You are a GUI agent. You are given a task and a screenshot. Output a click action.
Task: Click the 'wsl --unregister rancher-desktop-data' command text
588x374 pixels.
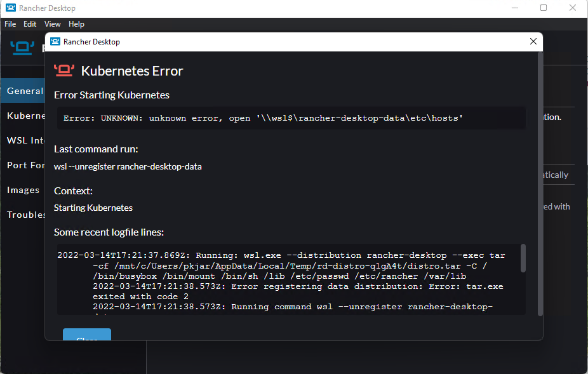pyautogui.click(x=128, y=166)
